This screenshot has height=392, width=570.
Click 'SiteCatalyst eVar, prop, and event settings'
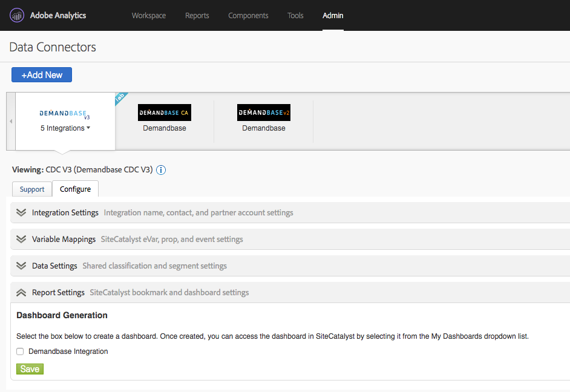(x=172, y=239)
